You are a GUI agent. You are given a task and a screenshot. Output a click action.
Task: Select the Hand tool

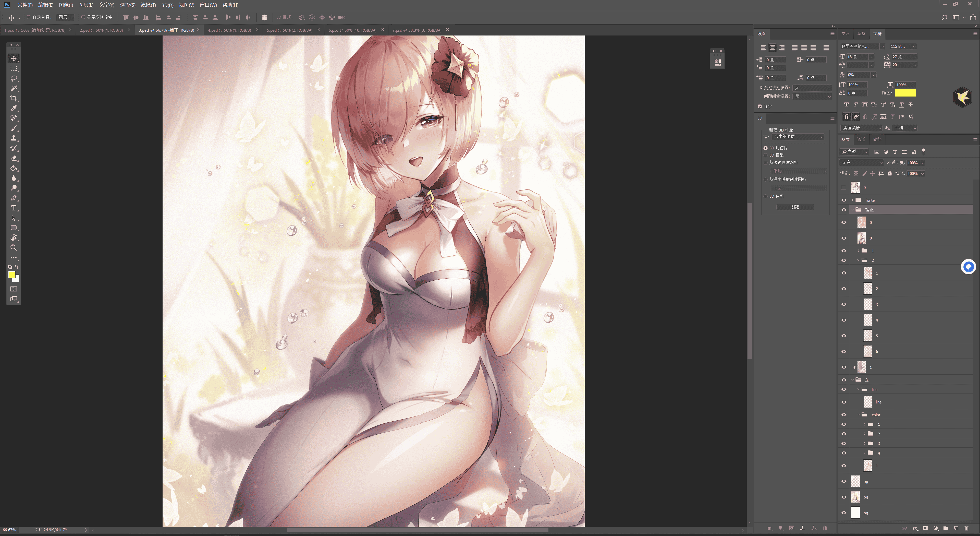click(x=14, y=237)
